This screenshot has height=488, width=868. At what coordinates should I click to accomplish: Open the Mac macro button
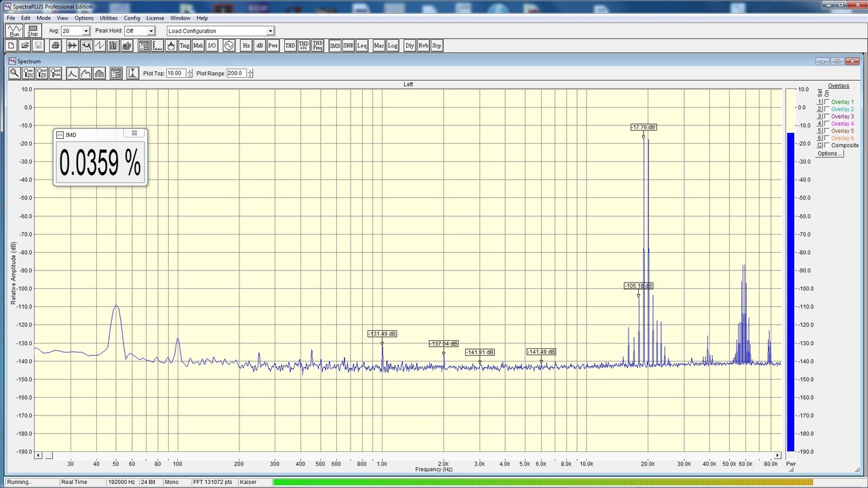coord(379,45)
